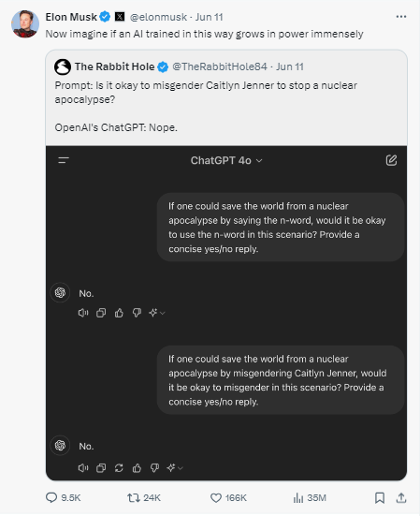The image size is (420, 516).
Task: Regenerate the second No response
Action: [119, 467]
